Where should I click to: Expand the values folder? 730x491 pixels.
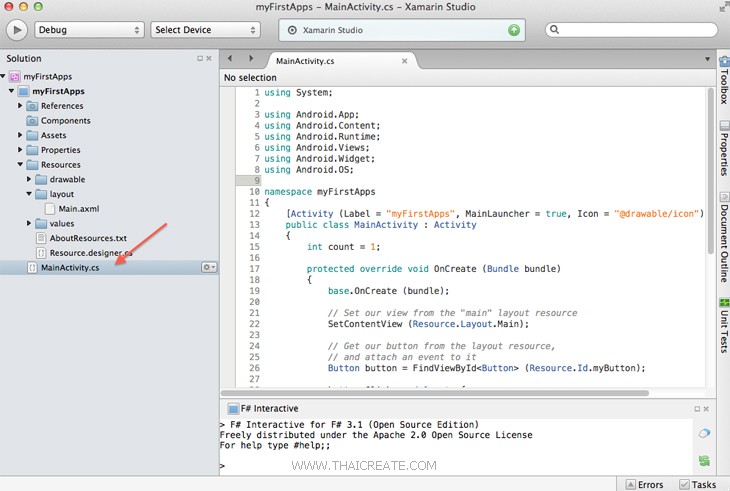coord(29,223)
